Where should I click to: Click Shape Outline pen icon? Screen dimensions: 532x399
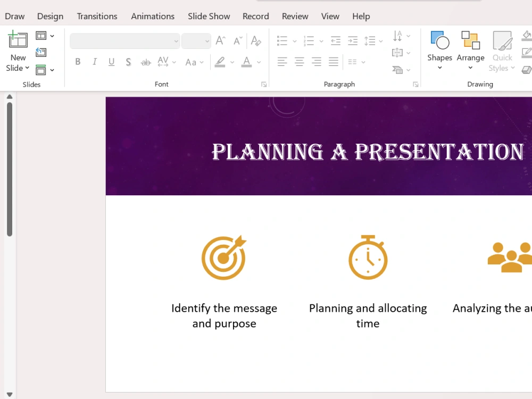point(527,53)
